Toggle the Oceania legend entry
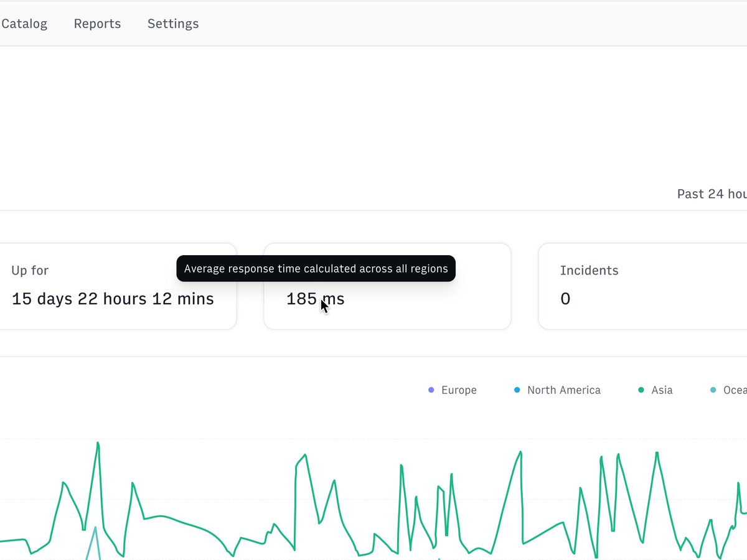 click(x=728, y=390)
